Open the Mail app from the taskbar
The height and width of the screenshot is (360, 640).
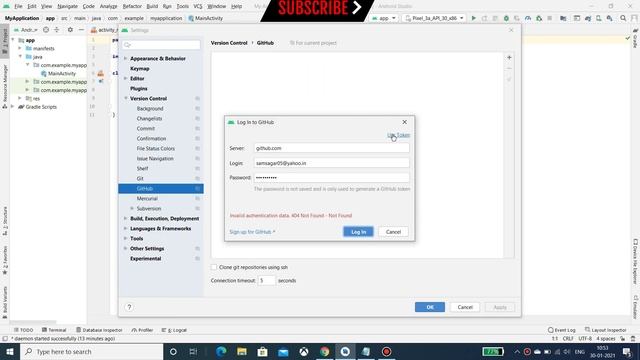(283, 351)
